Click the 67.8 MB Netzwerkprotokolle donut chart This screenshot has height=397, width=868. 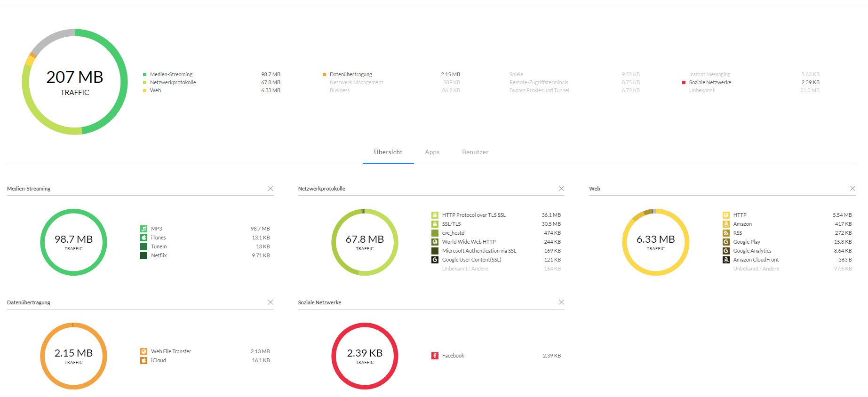(365, 242)
